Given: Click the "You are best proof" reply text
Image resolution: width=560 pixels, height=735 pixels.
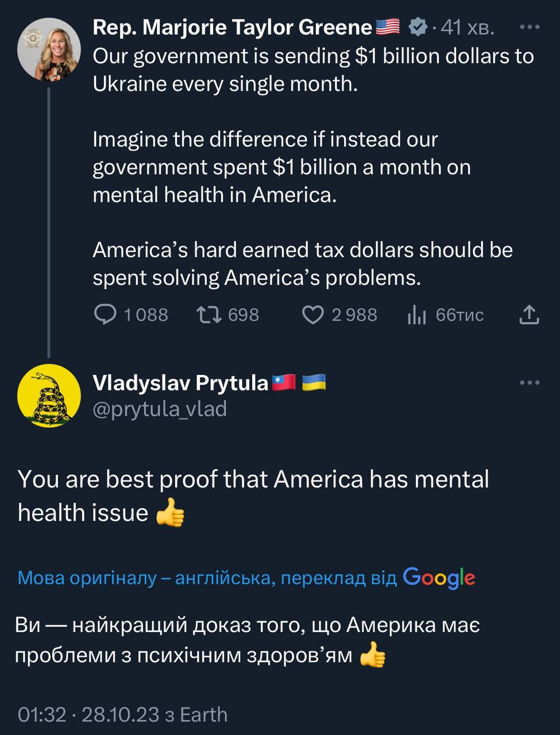Looking at the screenshot, I should click(x=253, y=494).
